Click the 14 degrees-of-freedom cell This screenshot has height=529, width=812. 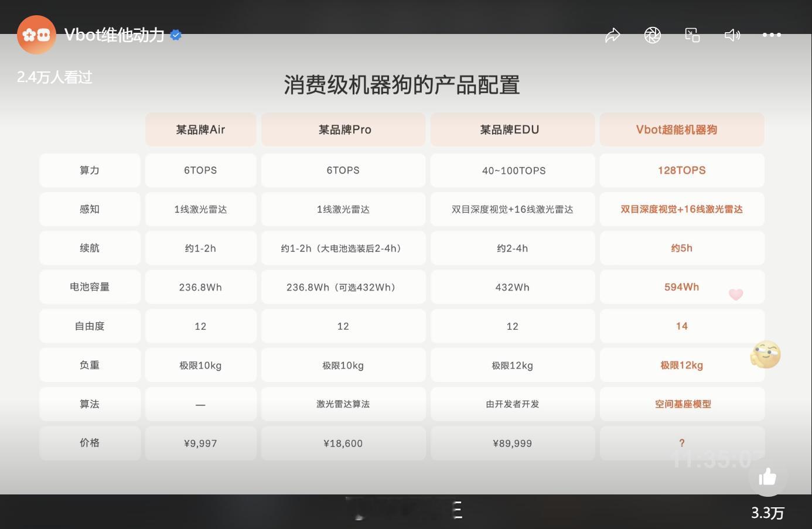click(682, 326)
